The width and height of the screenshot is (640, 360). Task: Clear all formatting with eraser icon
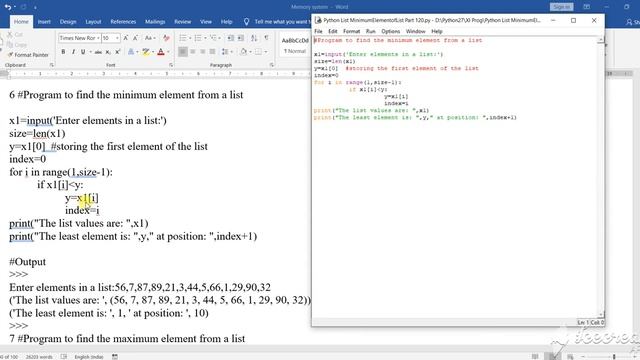point(166,38)
